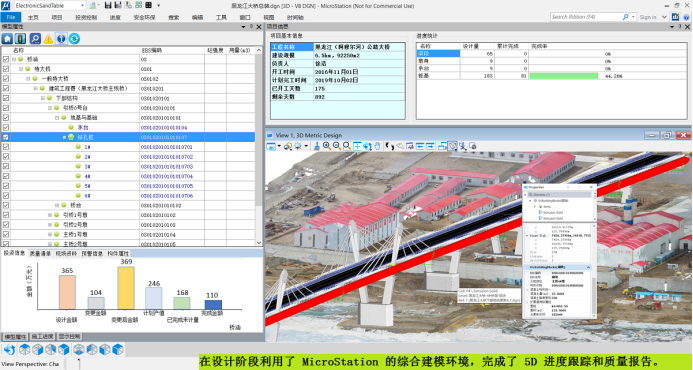Click the yellow 369 bar in chart
Screen dimensions: 693x370
coord(126,288)
